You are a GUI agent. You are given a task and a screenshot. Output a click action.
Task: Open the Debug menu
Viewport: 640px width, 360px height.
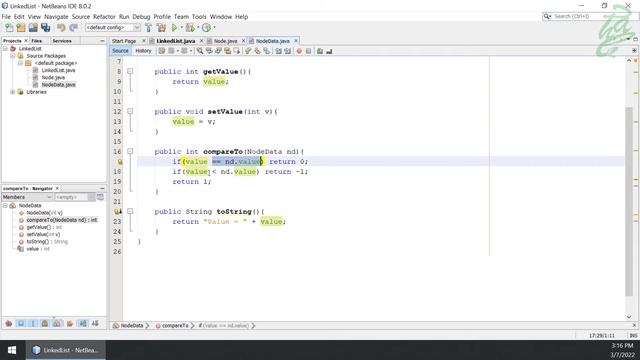[x=141, y=17]
